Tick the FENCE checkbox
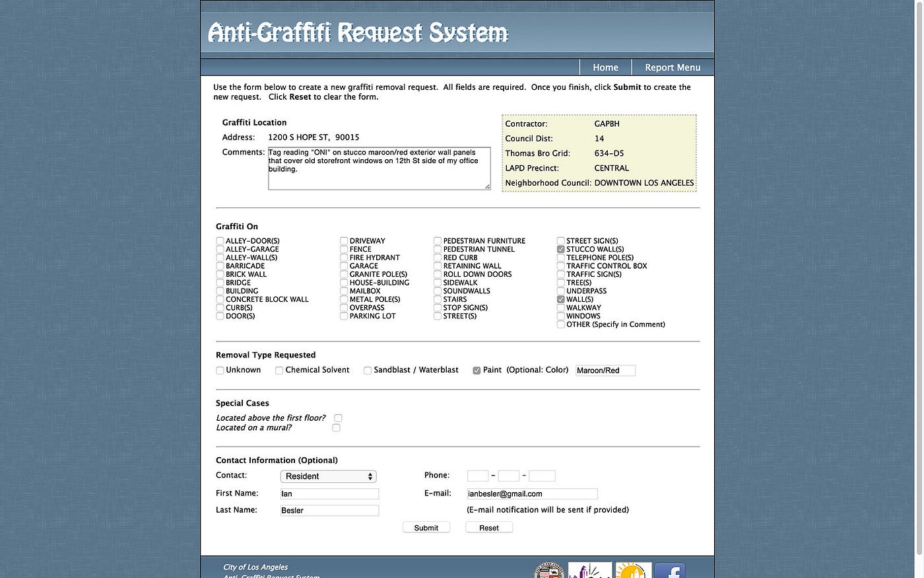The height and width of the screenshot is (578, 924). pyautogui.click(x=344, y=249)
